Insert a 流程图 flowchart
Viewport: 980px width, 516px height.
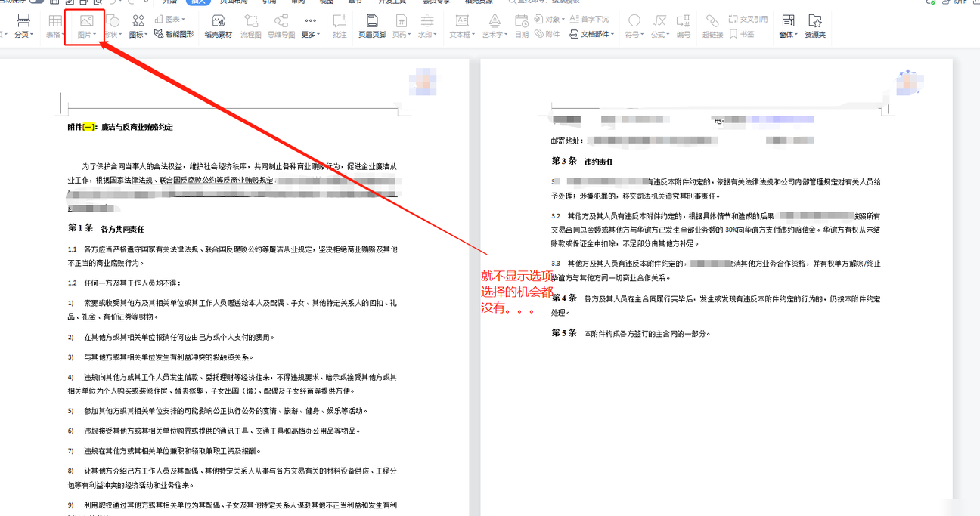pyautogui.click(x=250, y=26)
